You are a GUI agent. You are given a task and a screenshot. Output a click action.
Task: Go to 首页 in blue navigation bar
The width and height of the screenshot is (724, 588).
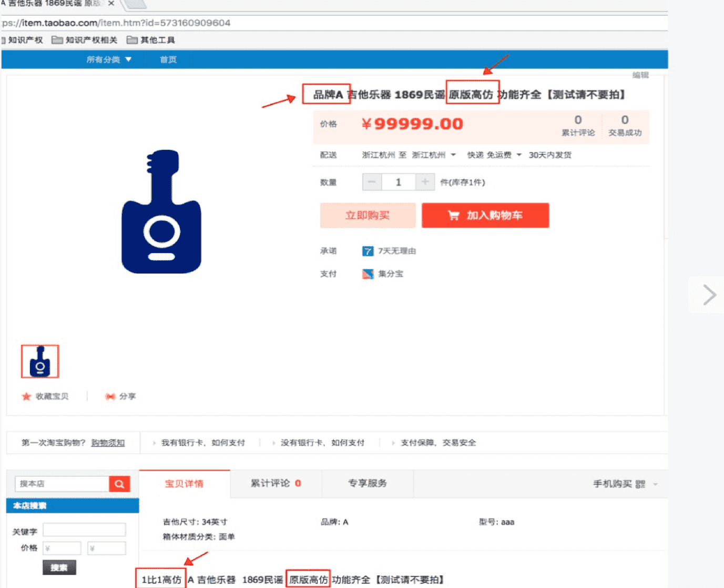[168, 59]
